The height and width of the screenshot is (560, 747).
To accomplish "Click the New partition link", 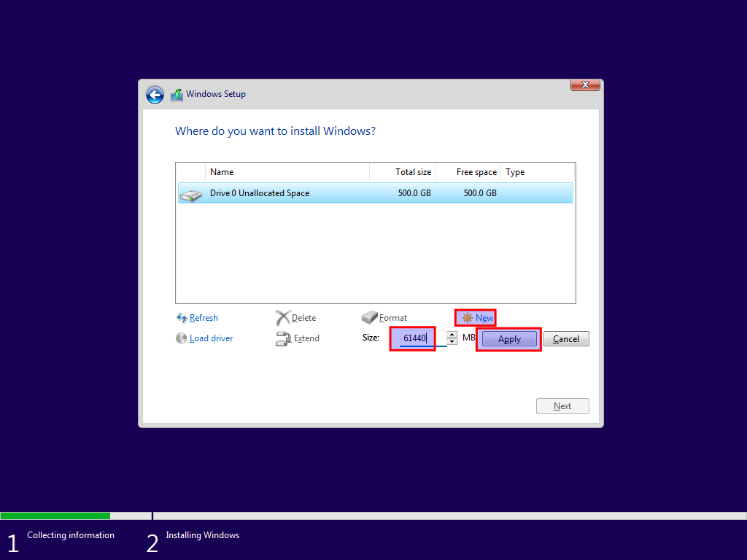I will (x=484, y=318).
